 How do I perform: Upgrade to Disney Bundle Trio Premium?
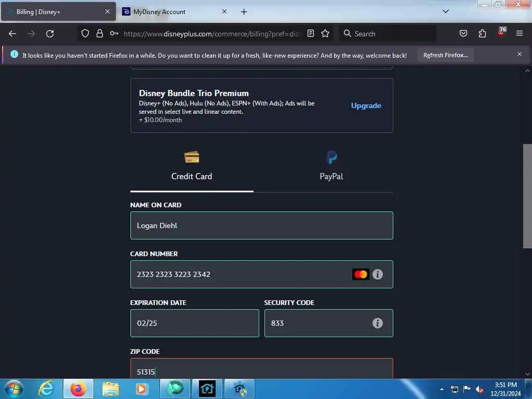coord(366,105)
